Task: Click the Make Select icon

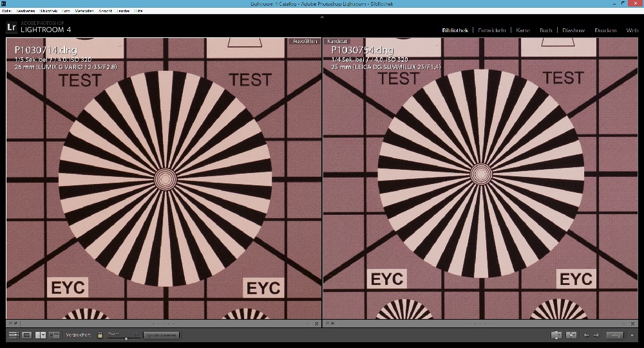Action: click(571, 335)
